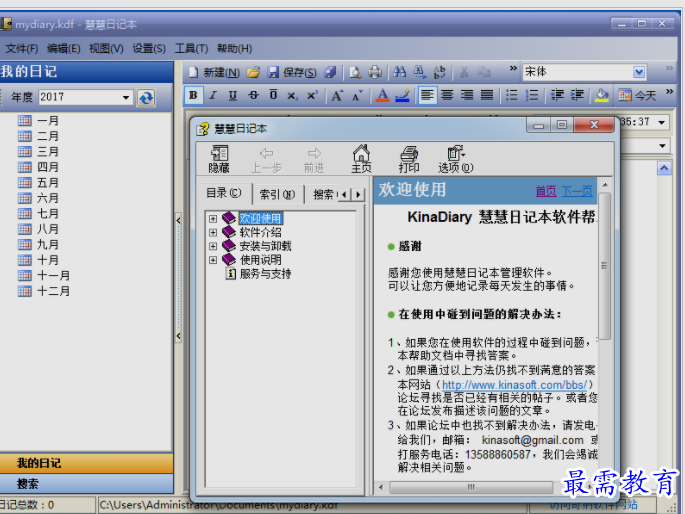Open 工具(T) menu
The height and width of the screenshot is (514, 685).
click(x=191, y=48)
